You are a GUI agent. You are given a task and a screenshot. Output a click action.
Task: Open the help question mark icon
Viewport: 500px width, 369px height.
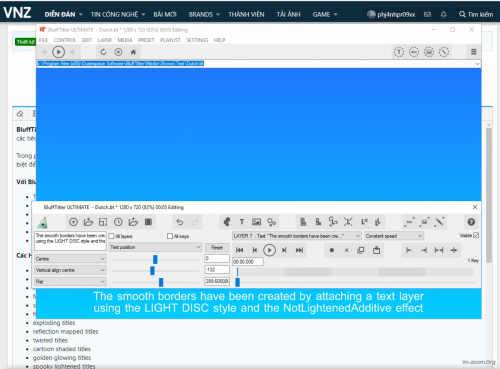tap(471, 222)
